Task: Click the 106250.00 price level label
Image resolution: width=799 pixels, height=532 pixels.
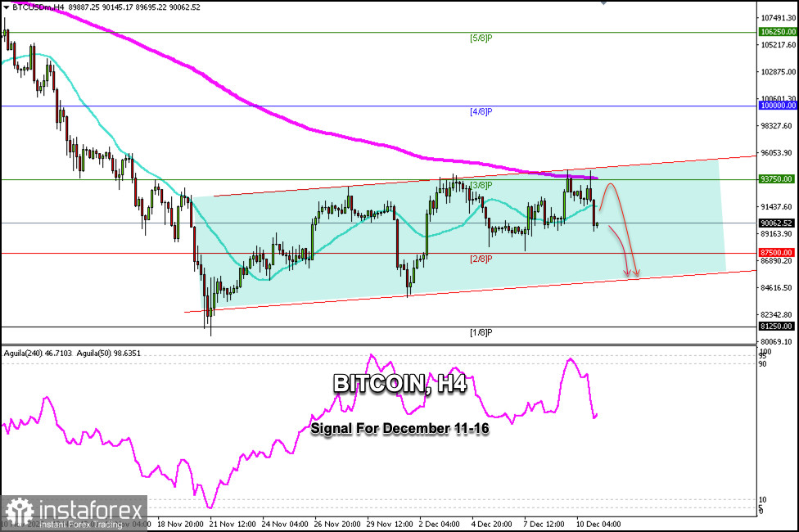Action: (x=778, y=32)
